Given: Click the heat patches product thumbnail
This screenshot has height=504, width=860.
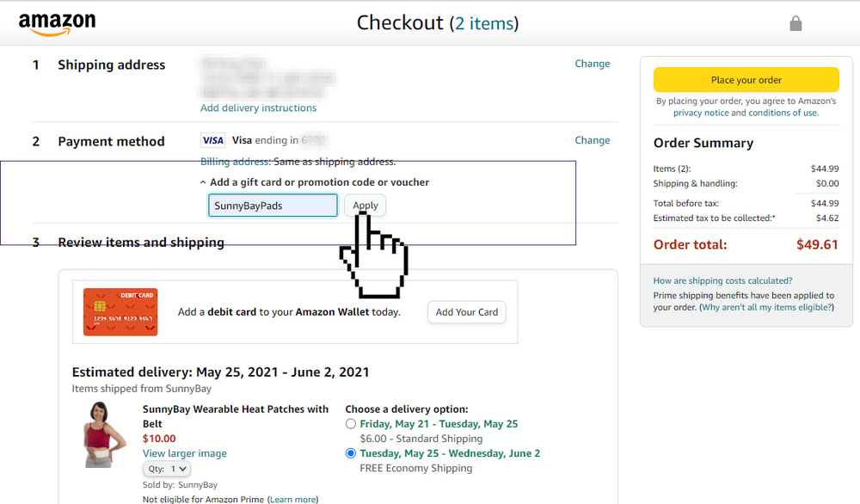Looking at the screenshot, I should point(103,434).
